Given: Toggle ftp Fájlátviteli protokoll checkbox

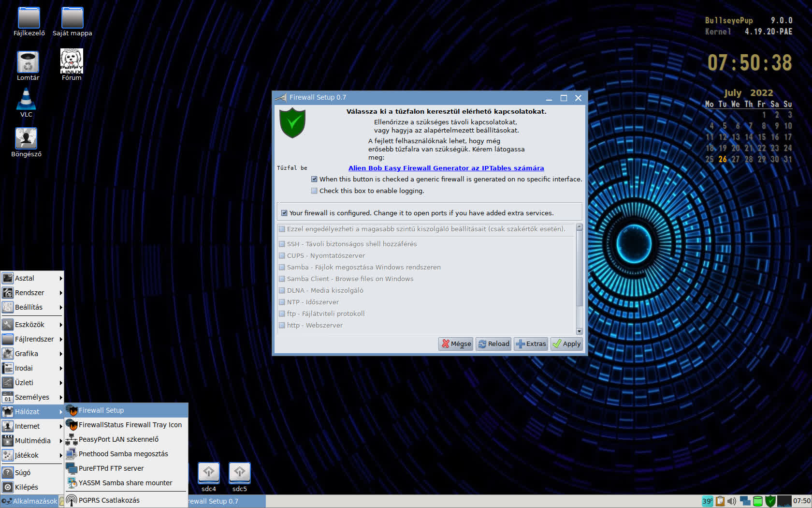Looking at the screenshot, I should coord(282,314).
